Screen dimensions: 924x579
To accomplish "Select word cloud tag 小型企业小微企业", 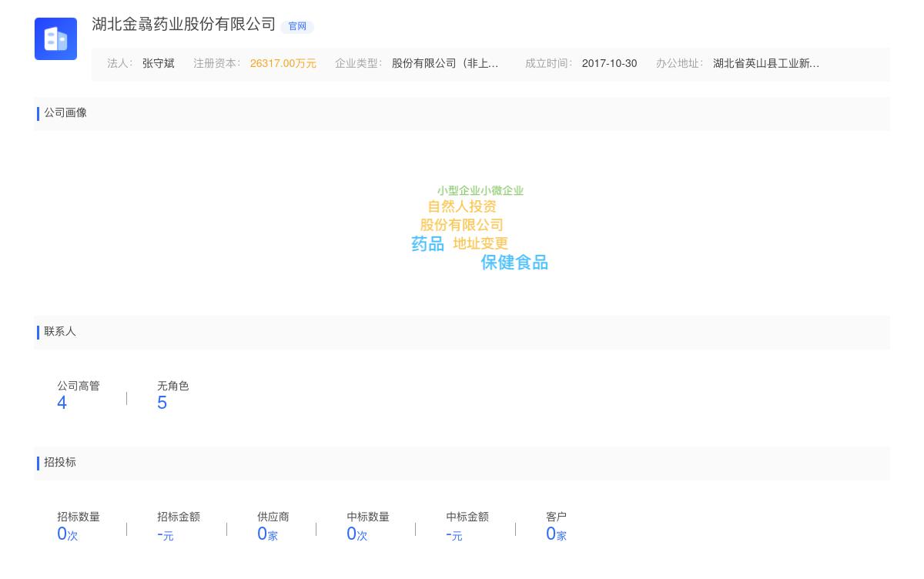I will [x=480, y=190].
